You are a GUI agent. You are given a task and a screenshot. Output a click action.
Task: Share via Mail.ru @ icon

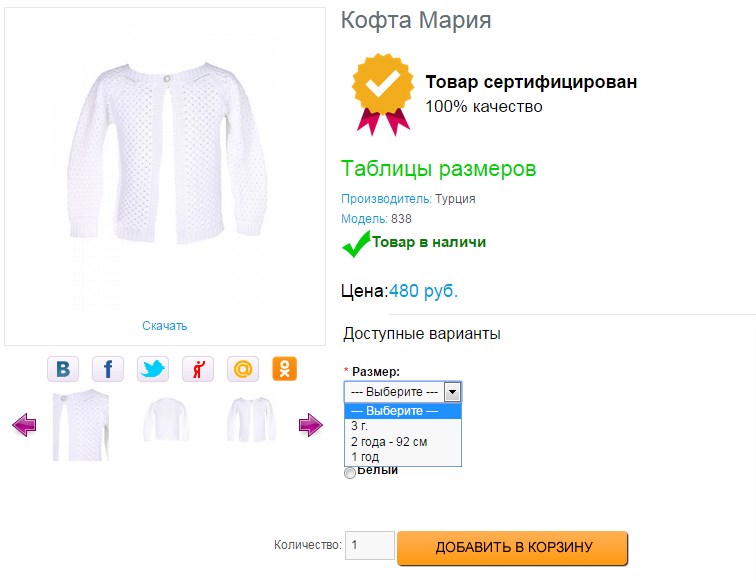[x=243, y=369]
